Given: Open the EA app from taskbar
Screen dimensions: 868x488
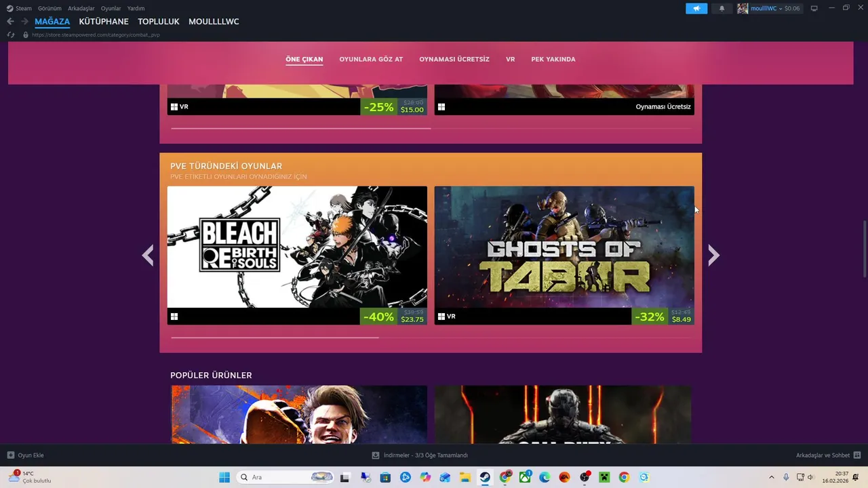Looking at the screenshot, I should 564,477.
